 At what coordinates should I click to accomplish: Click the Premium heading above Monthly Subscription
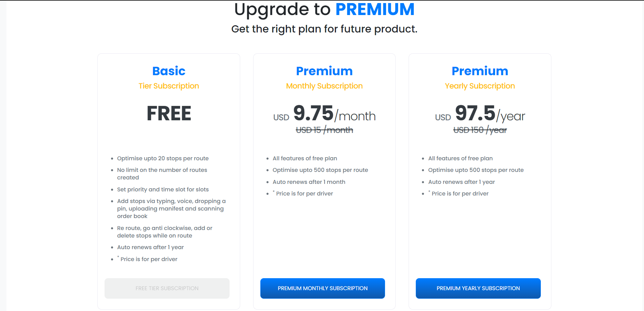[x=324, y=71]
